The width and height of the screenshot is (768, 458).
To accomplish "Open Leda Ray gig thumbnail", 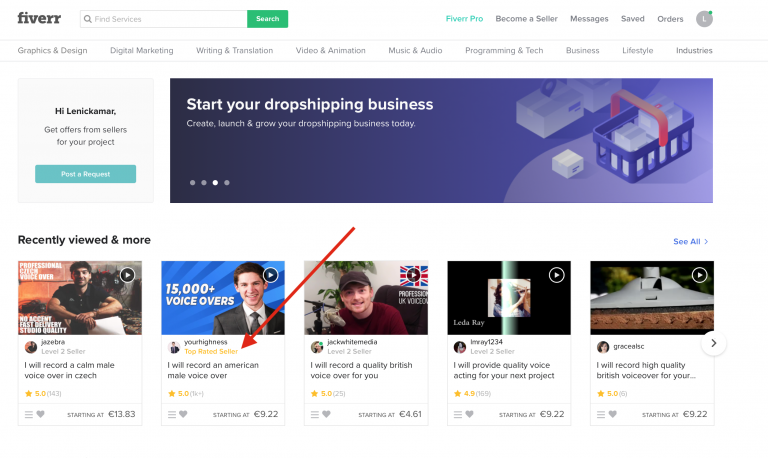I will (x=509, y=298).
